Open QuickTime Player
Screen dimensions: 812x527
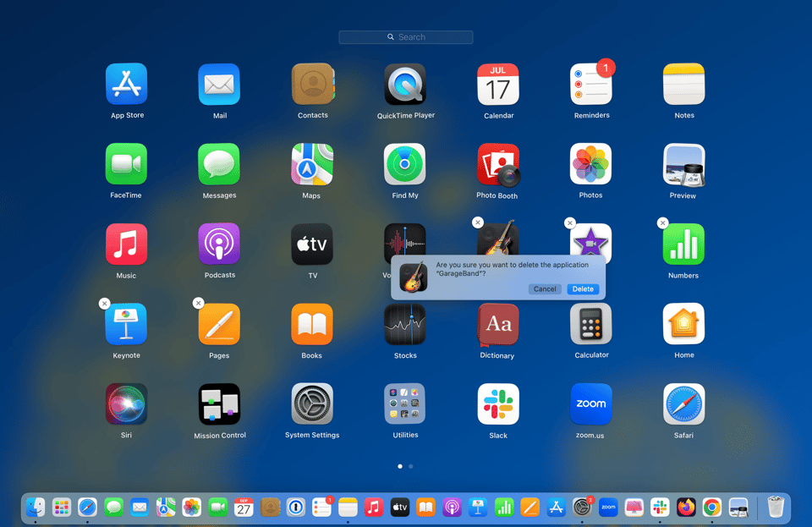(x=405, y=84)
